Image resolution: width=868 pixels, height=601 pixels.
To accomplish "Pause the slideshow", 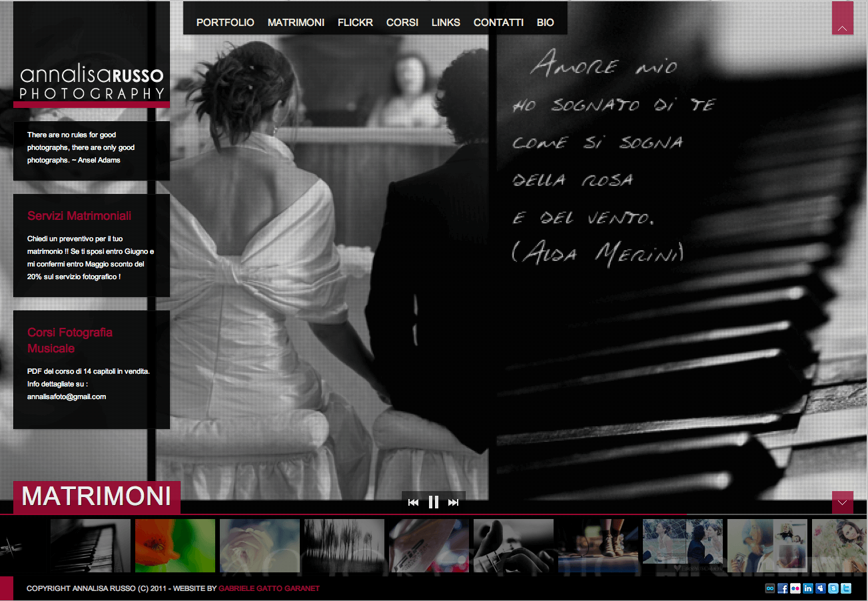I will (x=434, y=502).
